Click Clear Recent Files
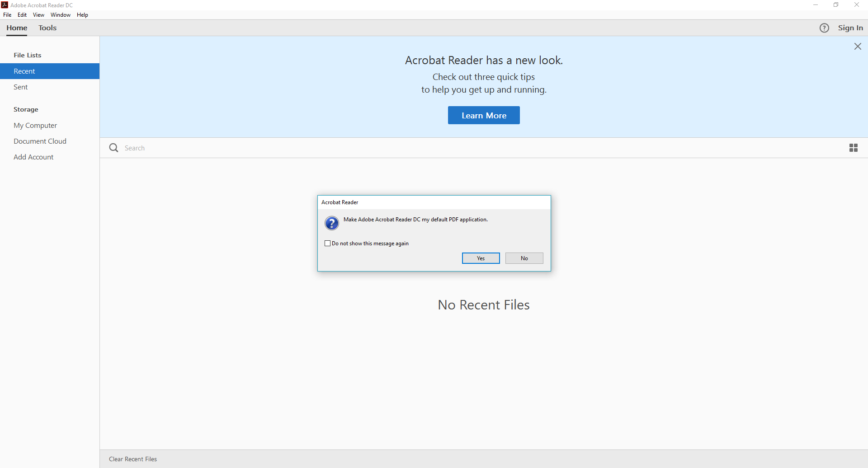The image size is (868, 468). pos(133,459)
